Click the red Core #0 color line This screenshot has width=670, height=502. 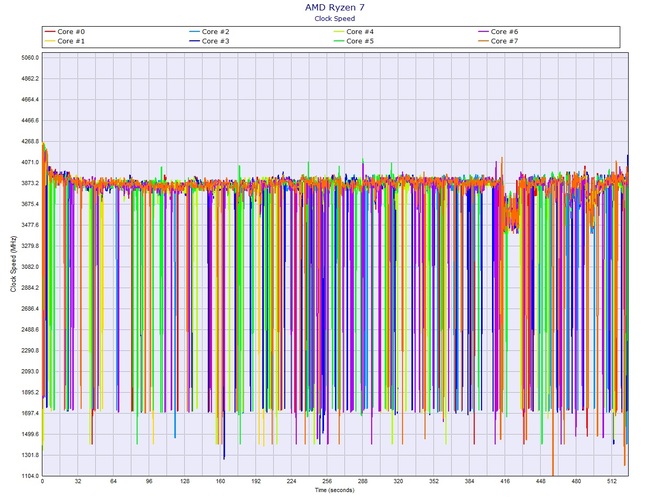point(50,32)
